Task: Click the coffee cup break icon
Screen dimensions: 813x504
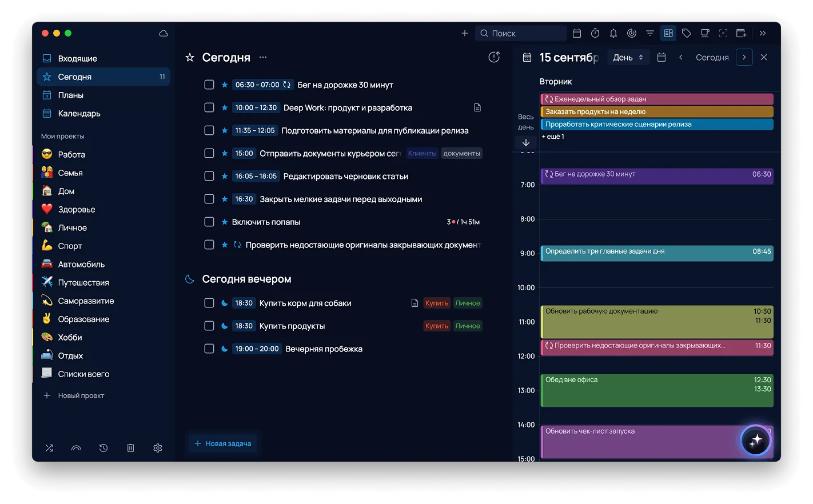Action: pyautogui.click(x=705, y=33)
